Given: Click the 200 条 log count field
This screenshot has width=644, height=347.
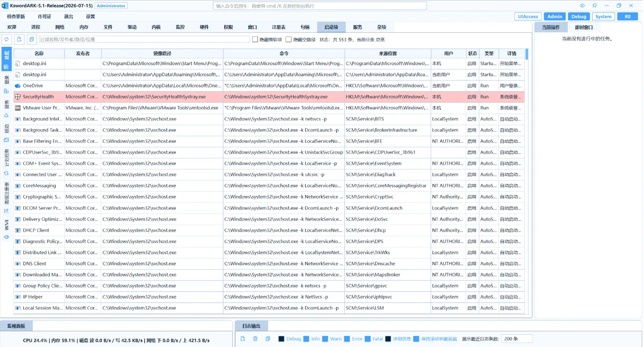Looking at the screenshot, I should pyautogui.click(x=517, y=339).
